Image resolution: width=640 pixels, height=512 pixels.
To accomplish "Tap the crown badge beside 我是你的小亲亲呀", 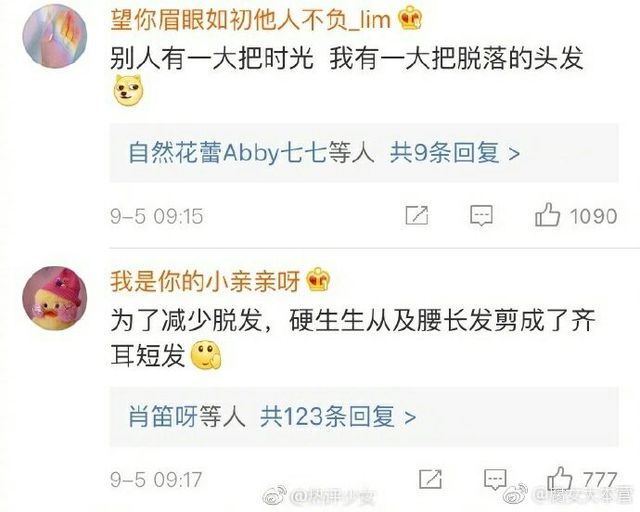I will 318,280.
